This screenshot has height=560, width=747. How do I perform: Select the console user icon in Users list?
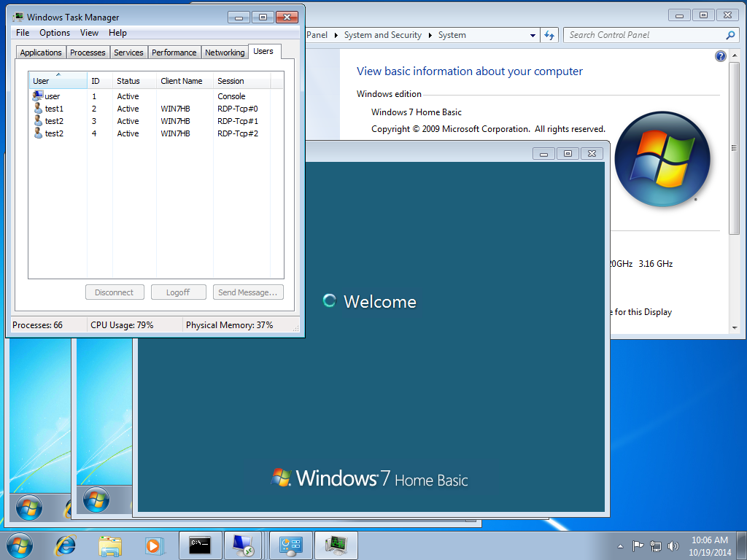point(38,96)
